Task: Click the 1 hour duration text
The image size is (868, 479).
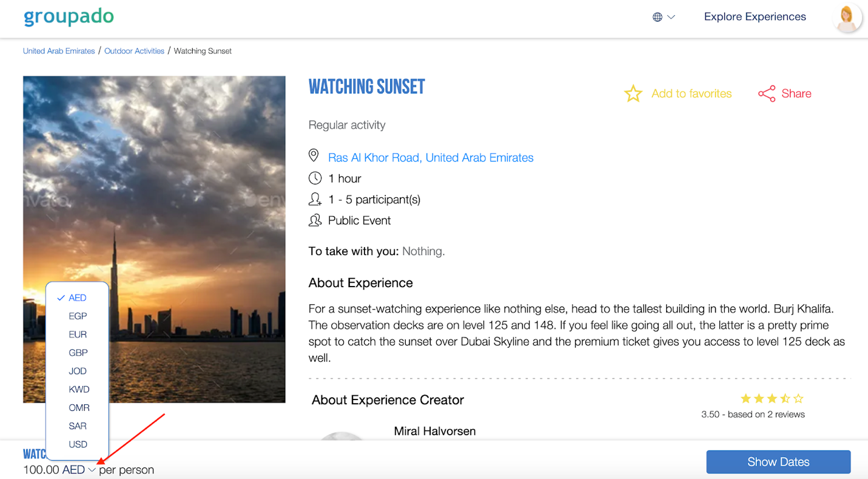Action: [x=345, y=178]
